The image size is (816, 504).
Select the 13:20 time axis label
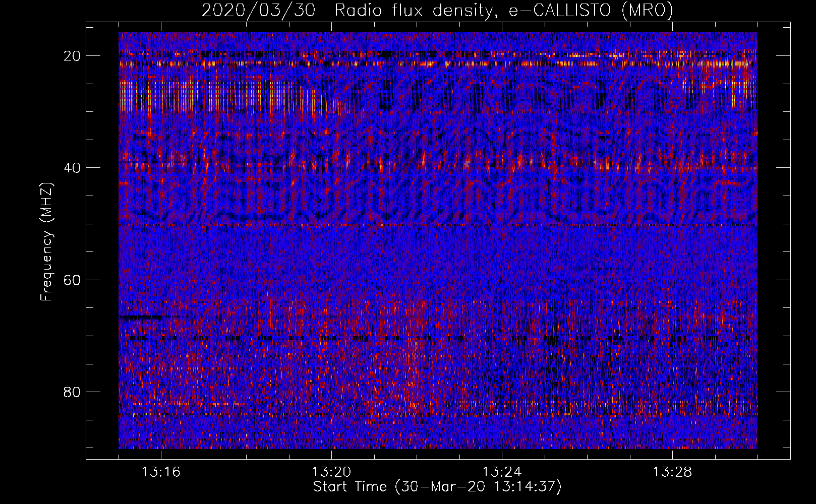click(331, 472)
